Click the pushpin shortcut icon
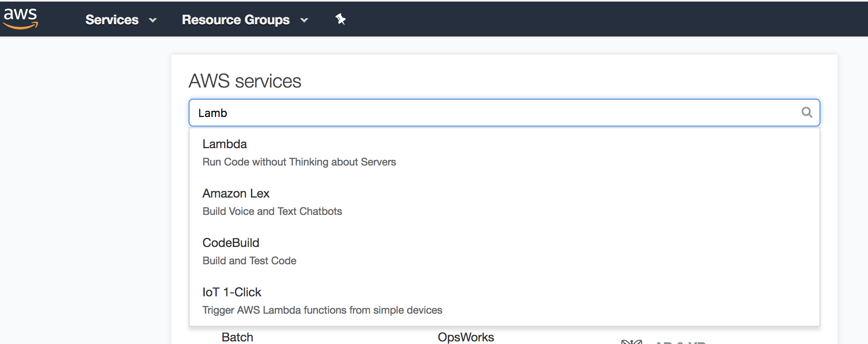 [x=341, y=19]
